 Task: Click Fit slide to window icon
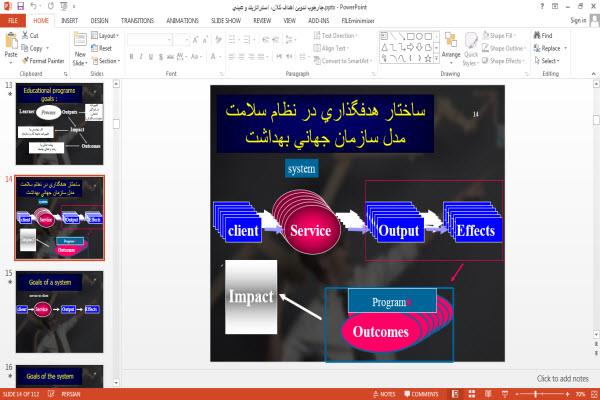(594, 394)
